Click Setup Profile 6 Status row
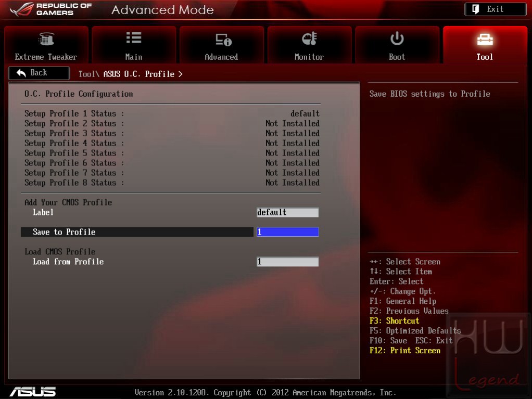 [172, 163]
